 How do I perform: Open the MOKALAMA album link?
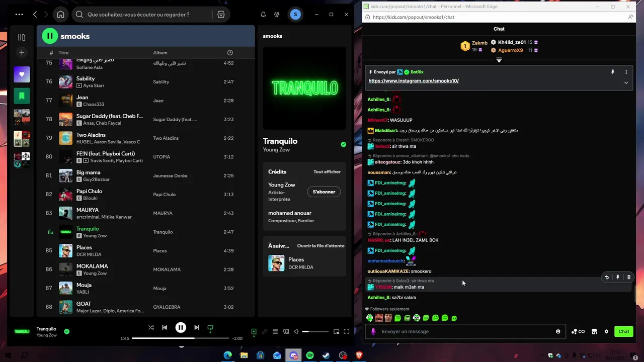167,269
